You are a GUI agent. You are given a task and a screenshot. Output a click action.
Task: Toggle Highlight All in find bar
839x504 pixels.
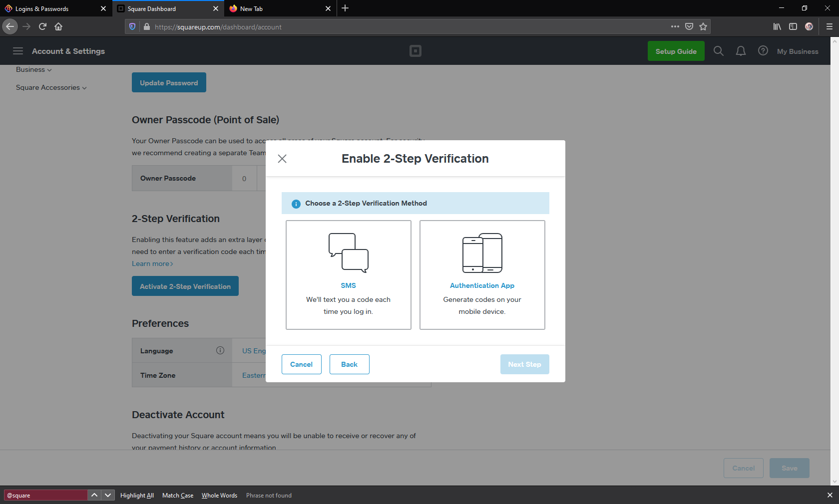(x=137, y=496)
